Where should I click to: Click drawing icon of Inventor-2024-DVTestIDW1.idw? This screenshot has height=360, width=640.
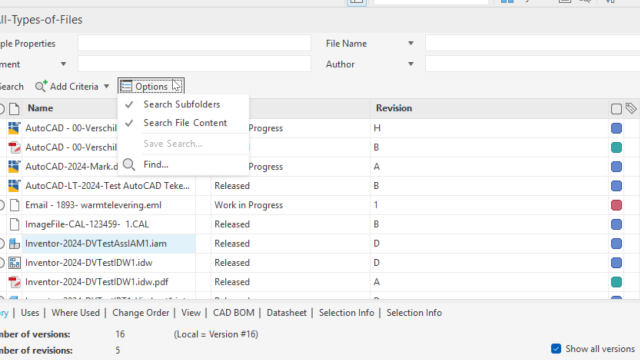(x=14, y=263)
